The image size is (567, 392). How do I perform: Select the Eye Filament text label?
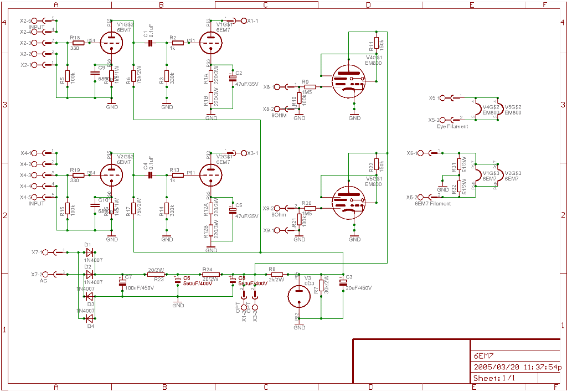click(452, 126)
